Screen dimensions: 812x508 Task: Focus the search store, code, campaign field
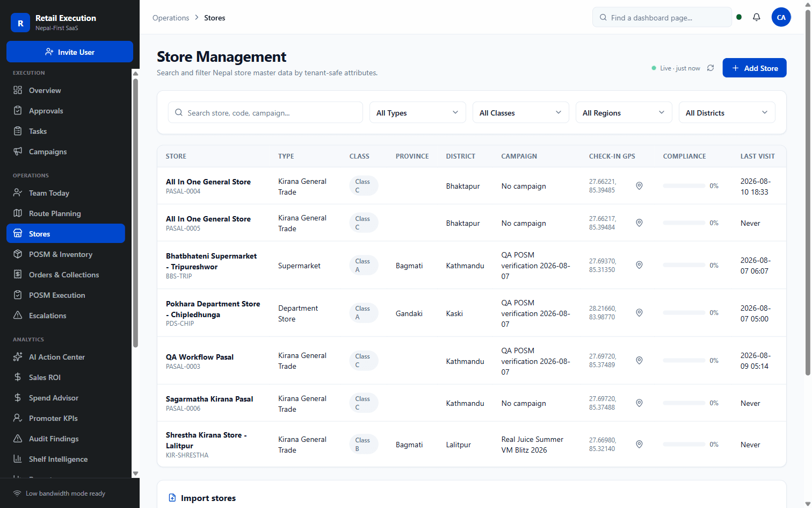[x=265, y=112]
